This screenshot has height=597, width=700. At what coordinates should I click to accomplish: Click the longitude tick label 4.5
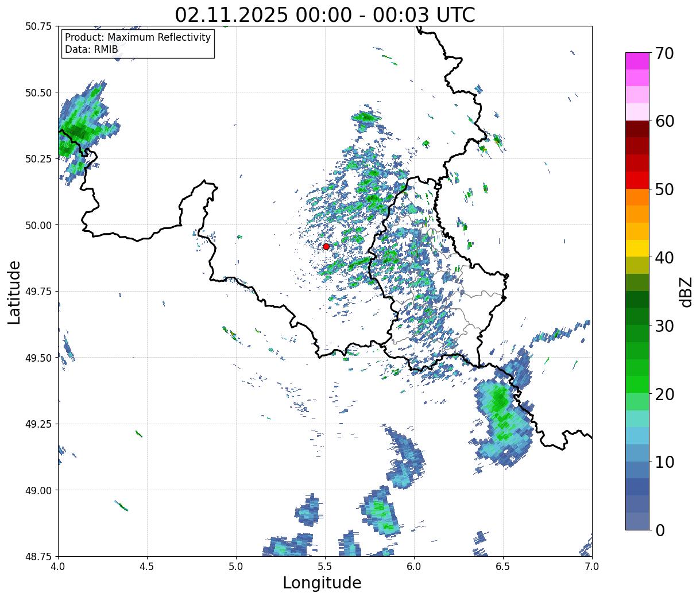(x=147, y=566)
